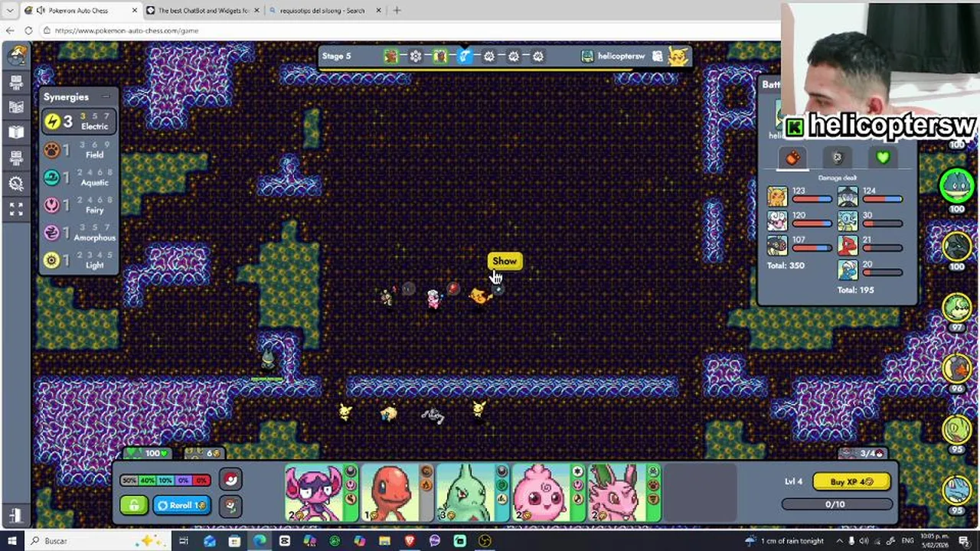The image size is (980, 551).
Task: Open the Pokeball icon button near shop
Action: pos(230,479)
